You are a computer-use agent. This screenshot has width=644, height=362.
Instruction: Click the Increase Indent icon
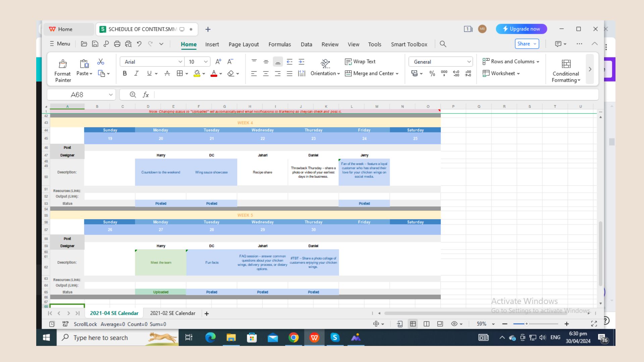[x=302, y=62]
